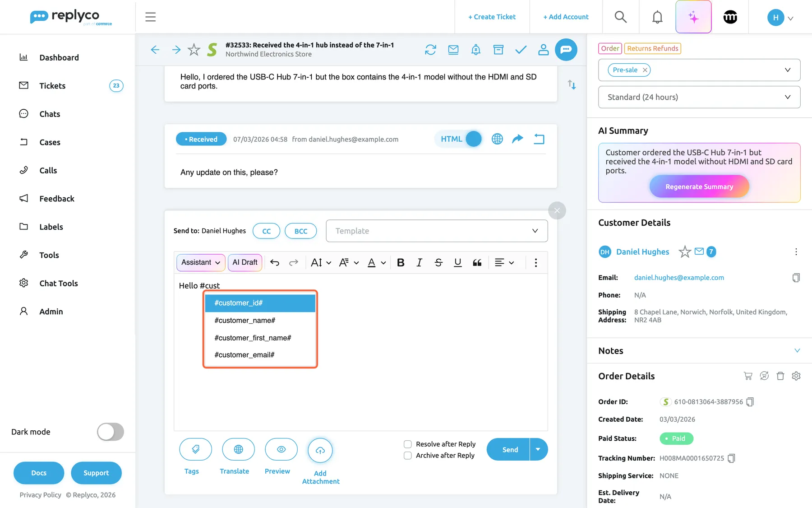This screenshot has height=508, width=812.
Task: Open the search magnifier in top bar
Action: (621, 17)
